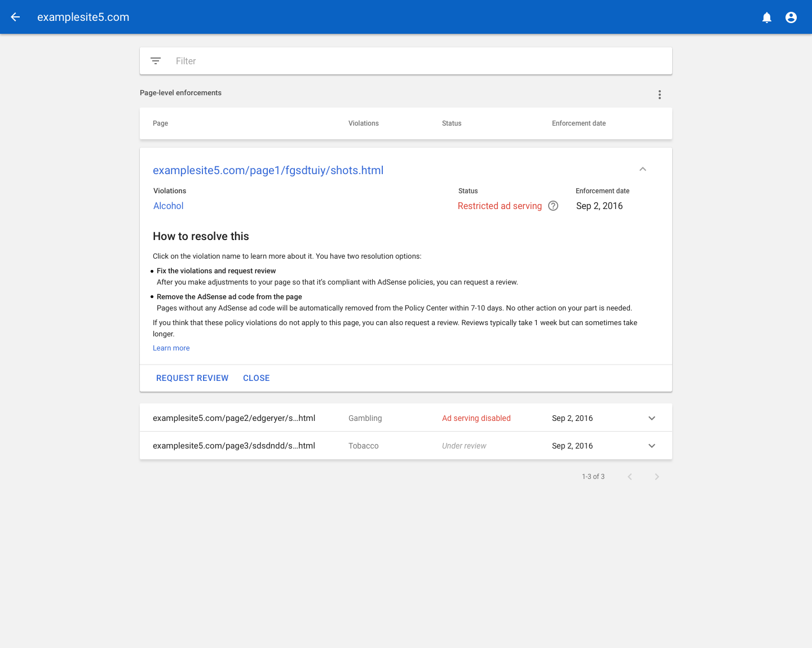Screen dimensions: 812x648
Task: Click the Violations column header
Action: click(363, 123)
